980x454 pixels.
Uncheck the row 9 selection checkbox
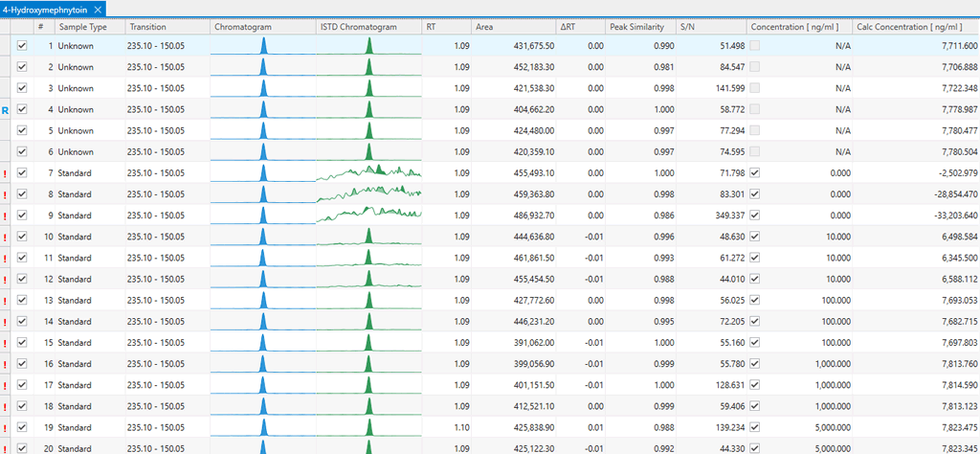click(x=23, y=216)
